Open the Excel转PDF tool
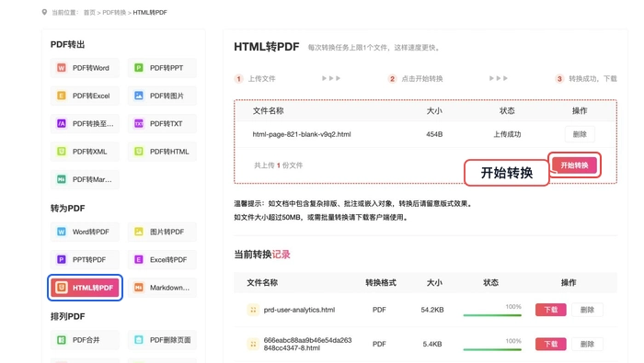Viewport: 644px width, 363px height. click(162, 260)
